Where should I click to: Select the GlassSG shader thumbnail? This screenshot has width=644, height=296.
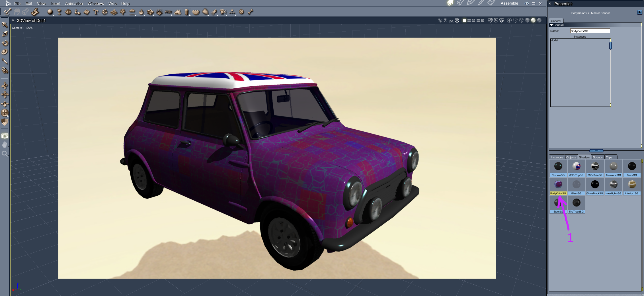[576, 187]
